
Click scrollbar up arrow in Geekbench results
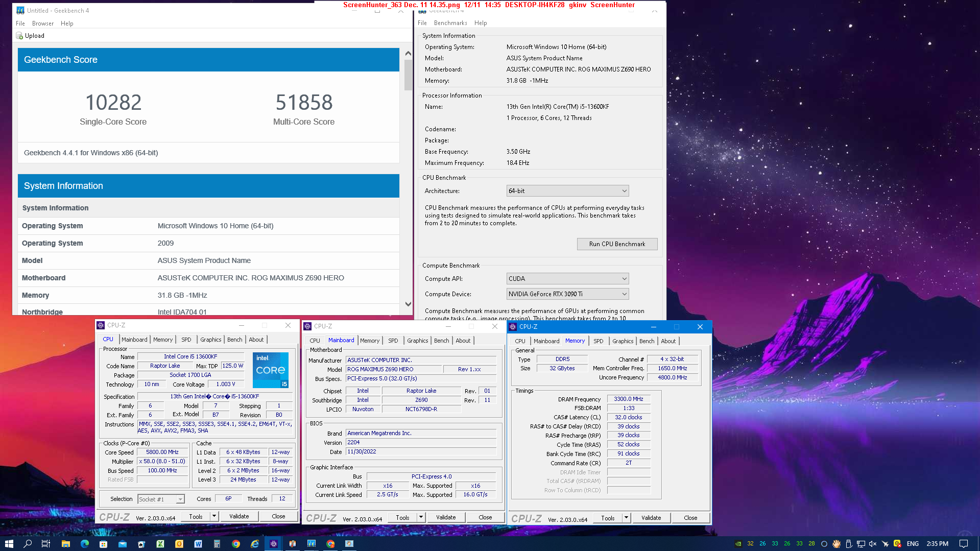[x=408, y=54]
